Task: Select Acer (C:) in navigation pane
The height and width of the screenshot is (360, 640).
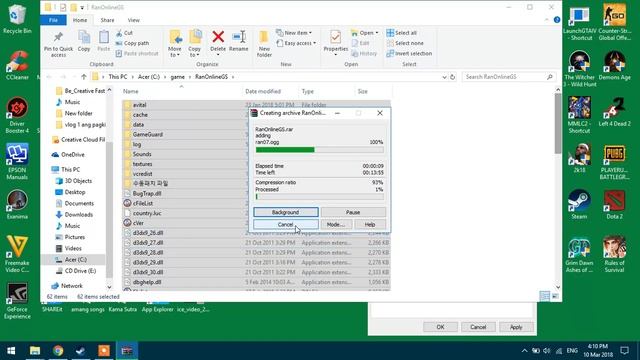Action: click(76, 260)
